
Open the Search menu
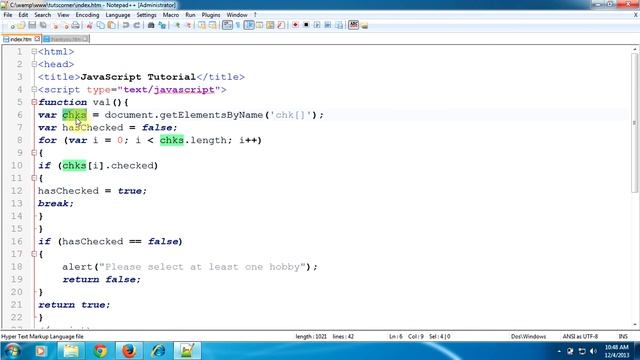(42, 15)
